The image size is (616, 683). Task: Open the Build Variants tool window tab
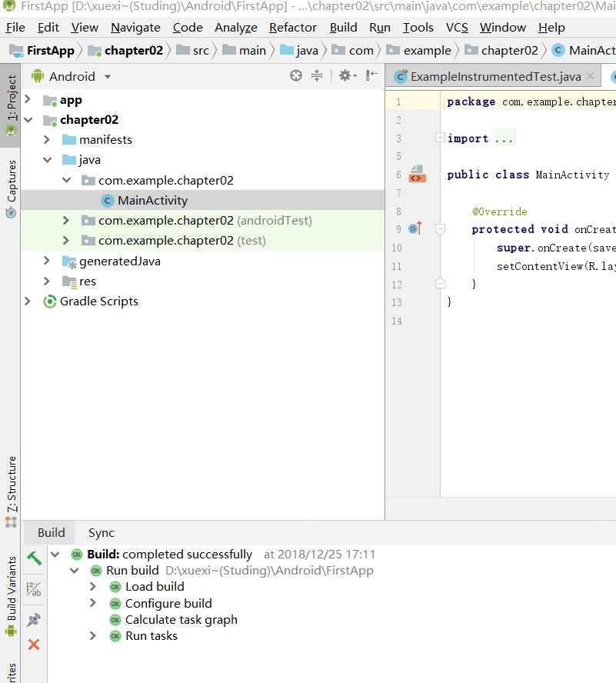click(10, 595)
